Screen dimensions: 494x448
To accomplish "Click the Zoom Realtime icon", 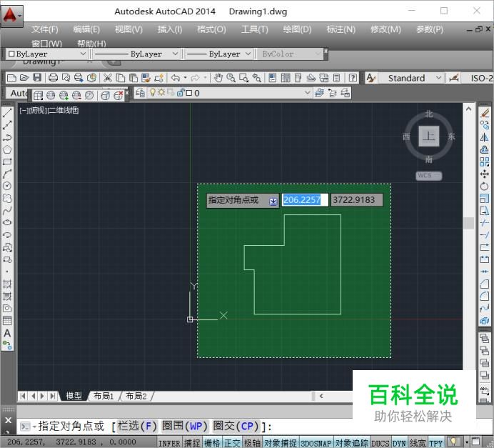I will point(231,78).
